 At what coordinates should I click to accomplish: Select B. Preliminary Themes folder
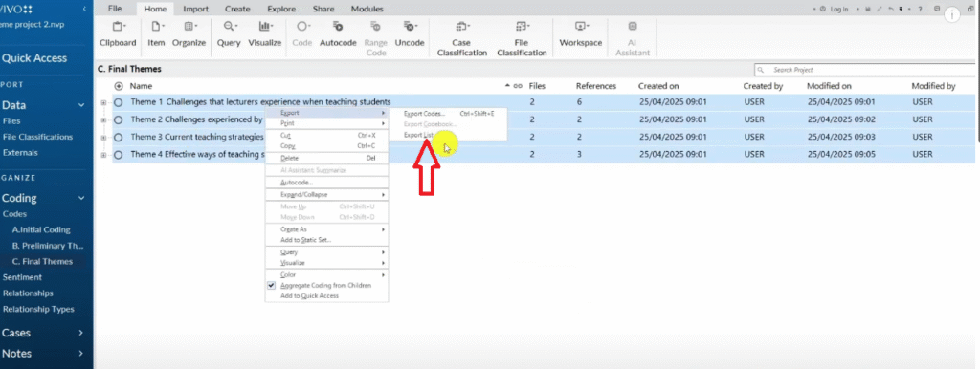[x=48, y=246]
